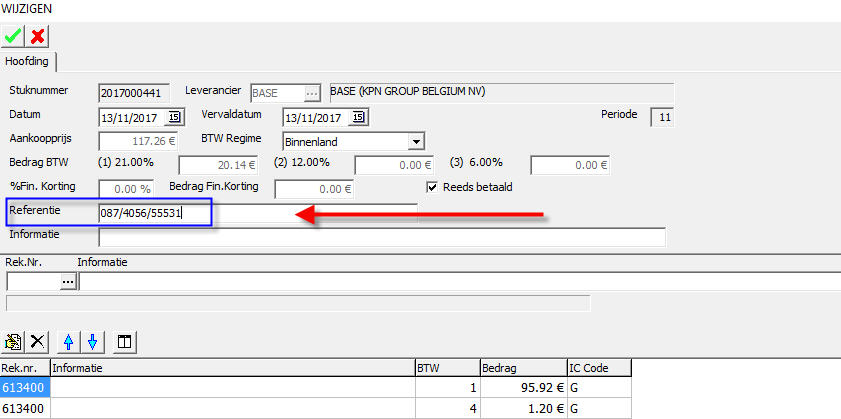The width and height of the screenshot is (841, 419).
Task: Toggle the Reeds betaald checkbox
Action: [433, 187]
